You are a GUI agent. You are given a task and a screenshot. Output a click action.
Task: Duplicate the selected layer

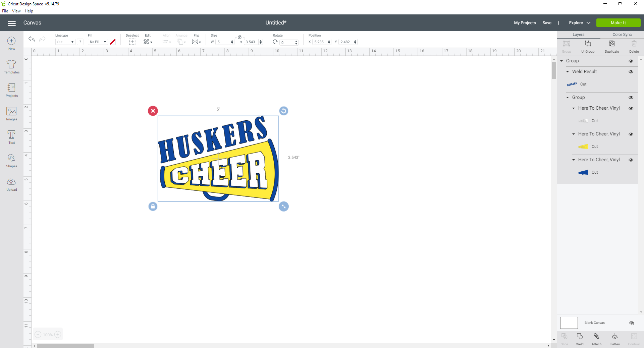(x=612, y=46)
